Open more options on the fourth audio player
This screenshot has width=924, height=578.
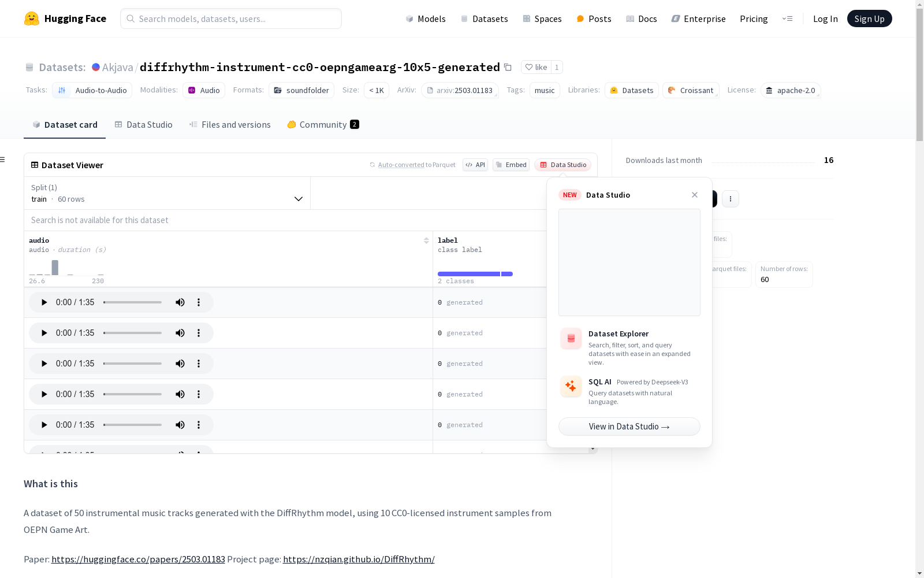click(x=199, y=394)
